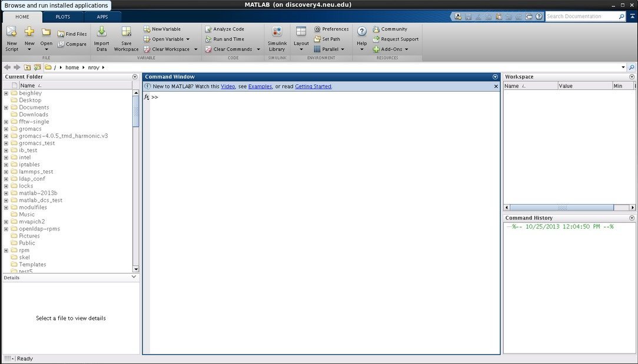Screen dimensions: 638x364
Task: Open Preferences with the gear icon
Action: point(331,29)
